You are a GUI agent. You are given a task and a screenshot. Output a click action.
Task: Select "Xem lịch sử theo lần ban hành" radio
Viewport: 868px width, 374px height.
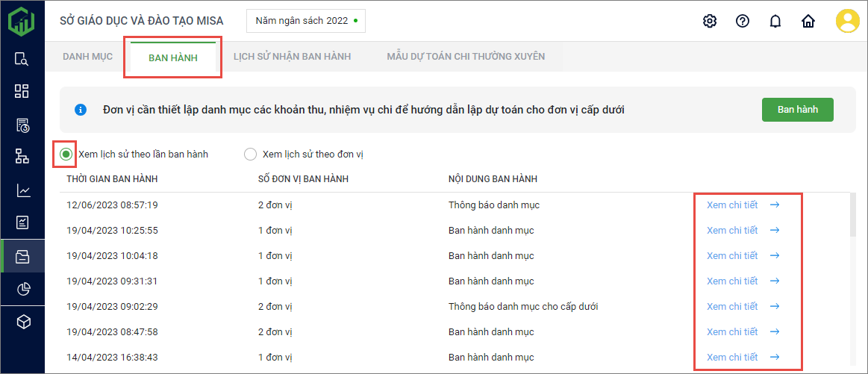coord(66,155)
